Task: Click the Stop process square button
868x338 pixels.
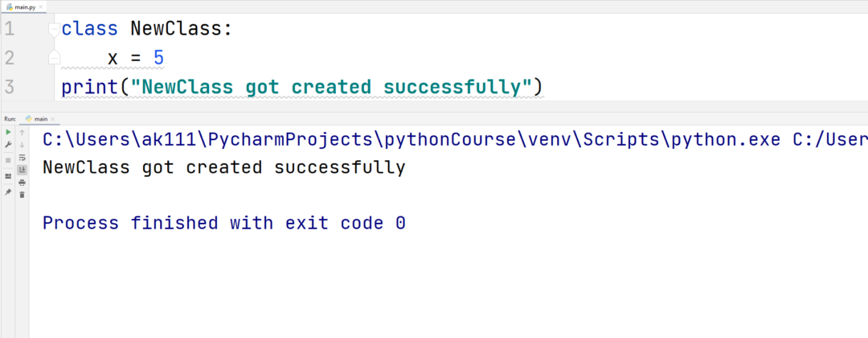Action: (x=8, y=159)
